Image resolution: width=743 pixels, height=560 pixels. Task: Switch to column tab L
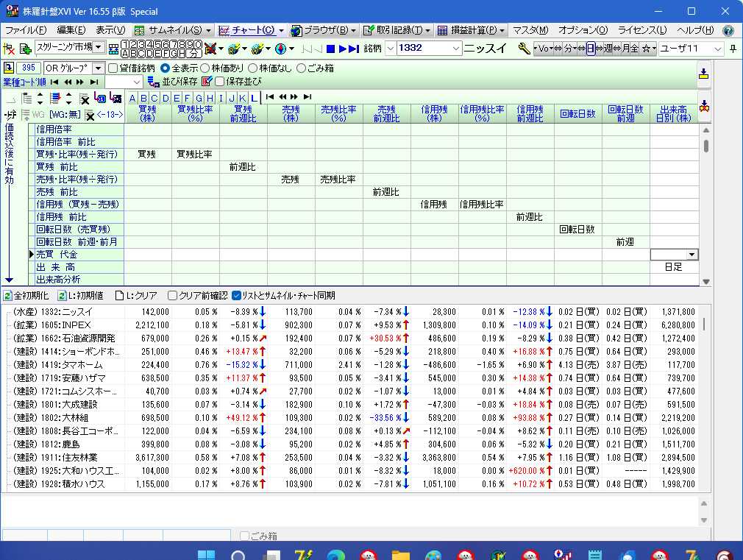pos(254,98)
